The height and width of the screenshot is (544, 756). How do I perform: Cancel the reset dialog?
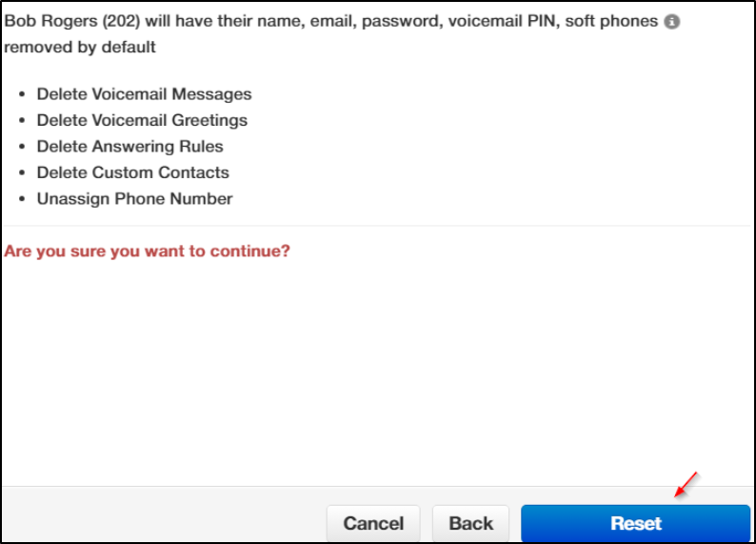(x=373, y=523)
